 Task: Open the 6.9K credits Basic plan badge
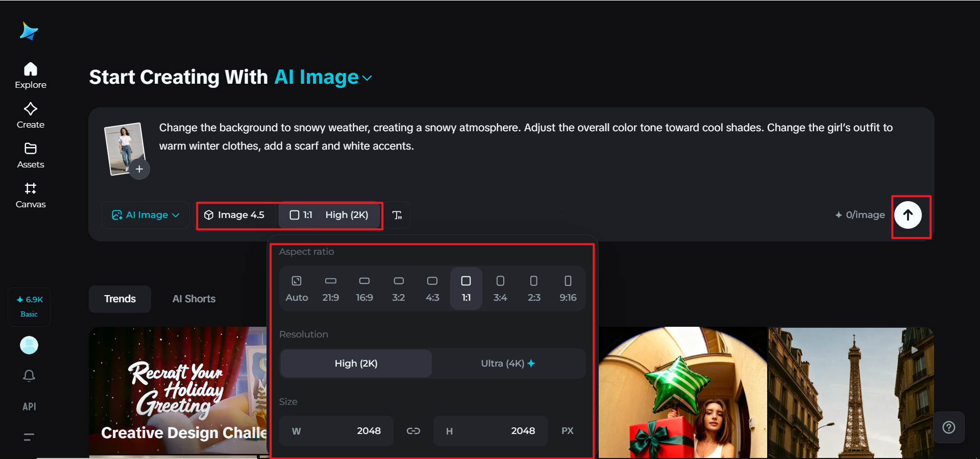29,306
